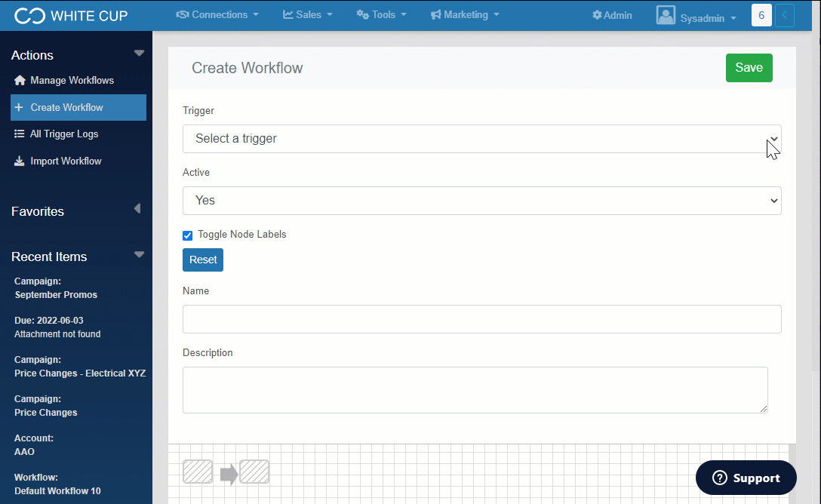Click the workflow Name input field
The height and width of the screenshot is (504, 821).
(x=481, y=319)
